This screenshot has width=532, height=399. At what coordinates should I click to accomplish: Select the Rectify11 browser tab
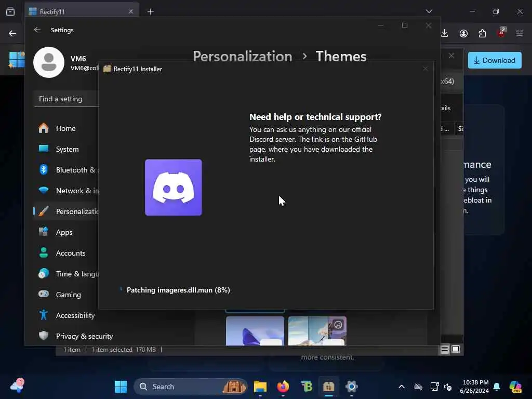tap(82, 11)
